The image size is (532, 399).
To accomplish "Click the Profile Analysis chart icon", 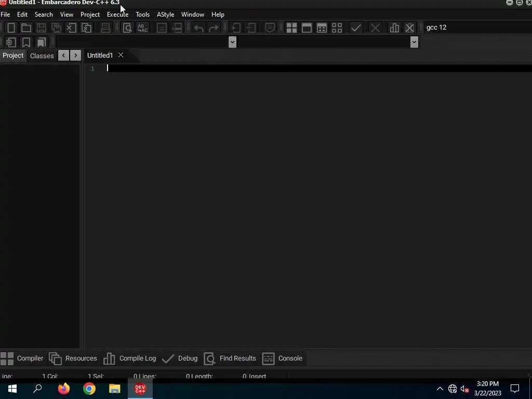I will click(394, 28).
